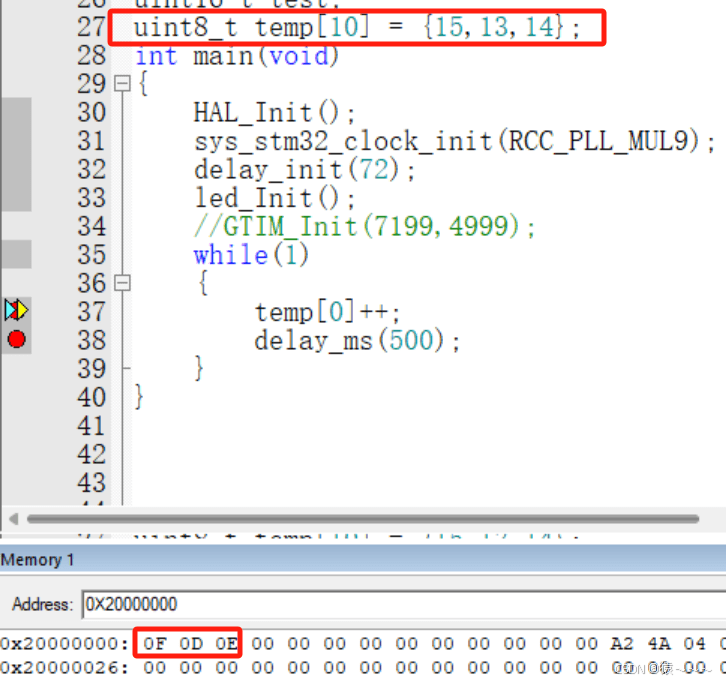
Task: Select the 0F byte in memory view
Action: [155, 644]
